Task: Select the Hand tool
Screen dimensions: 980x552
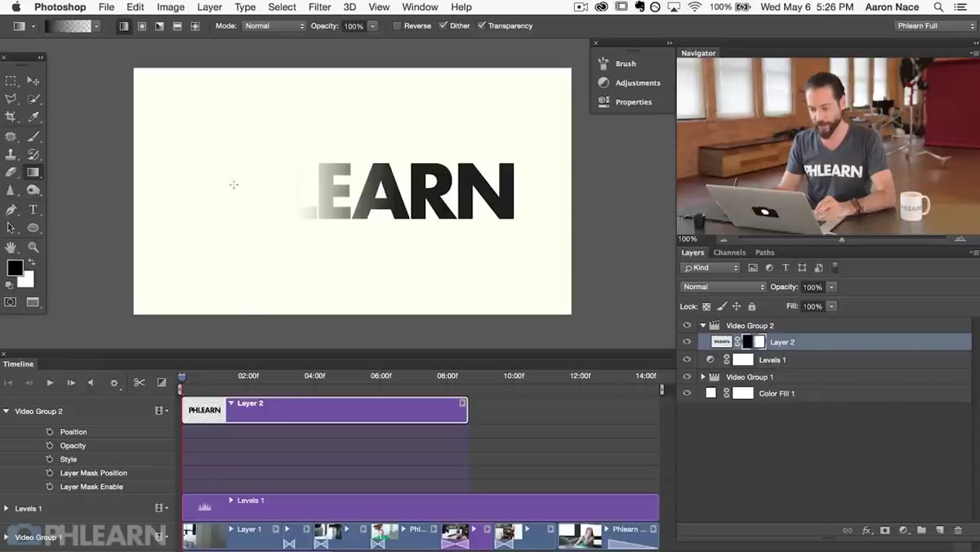Action: point(11,247)
